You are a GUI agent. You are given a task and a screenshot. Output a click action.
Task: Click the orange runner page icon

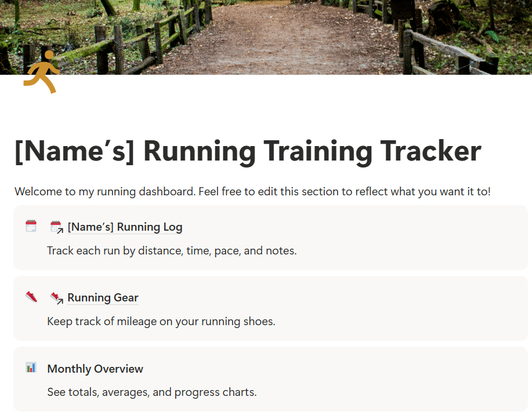(42, 71)
